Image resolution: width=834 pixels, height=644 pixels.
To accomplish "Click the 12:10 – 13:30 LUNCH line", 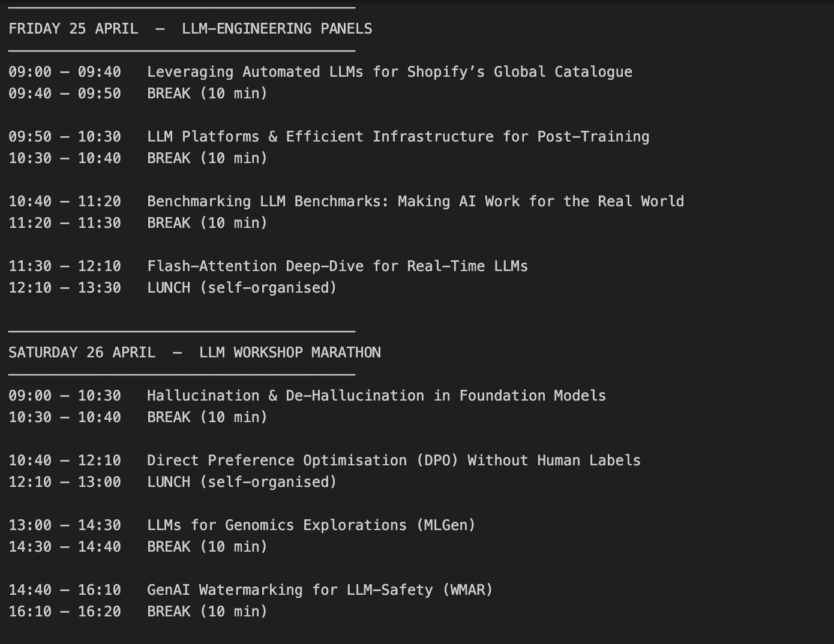I will point(173,287).
